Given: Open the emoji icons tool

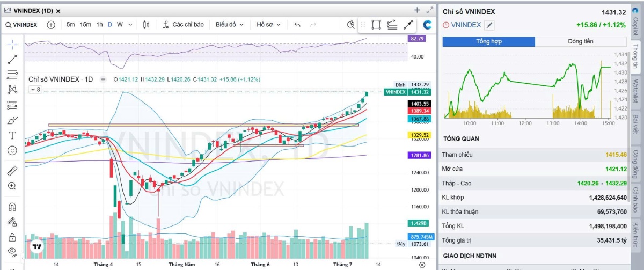Looking at the screenshot, I should [12, 150].
